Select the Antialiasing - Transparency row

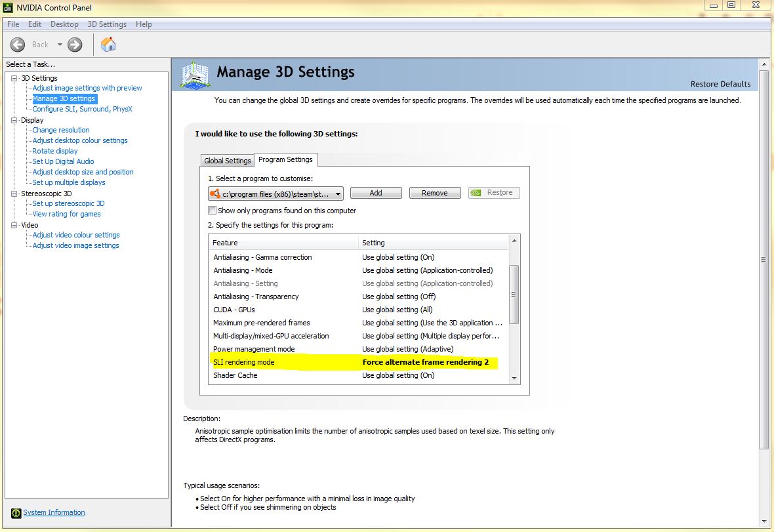coord(358,297)
